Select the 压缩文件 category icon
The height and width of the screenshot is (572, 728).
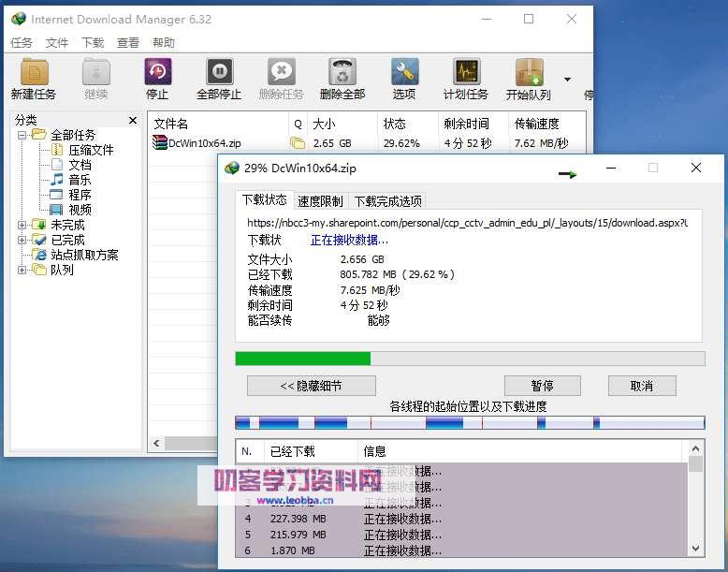click(57, 150)
